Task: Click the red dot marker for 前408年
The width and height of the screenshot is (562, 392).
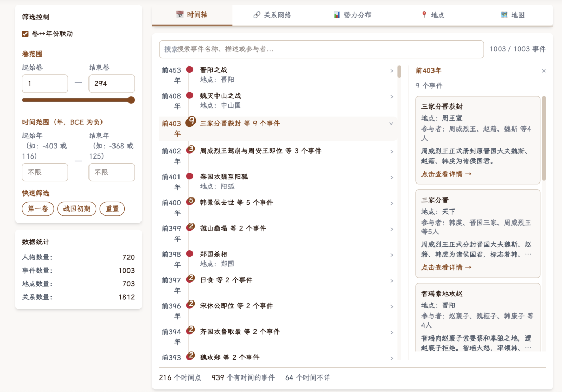Action: pyautogui.click(x=189, y=95)
